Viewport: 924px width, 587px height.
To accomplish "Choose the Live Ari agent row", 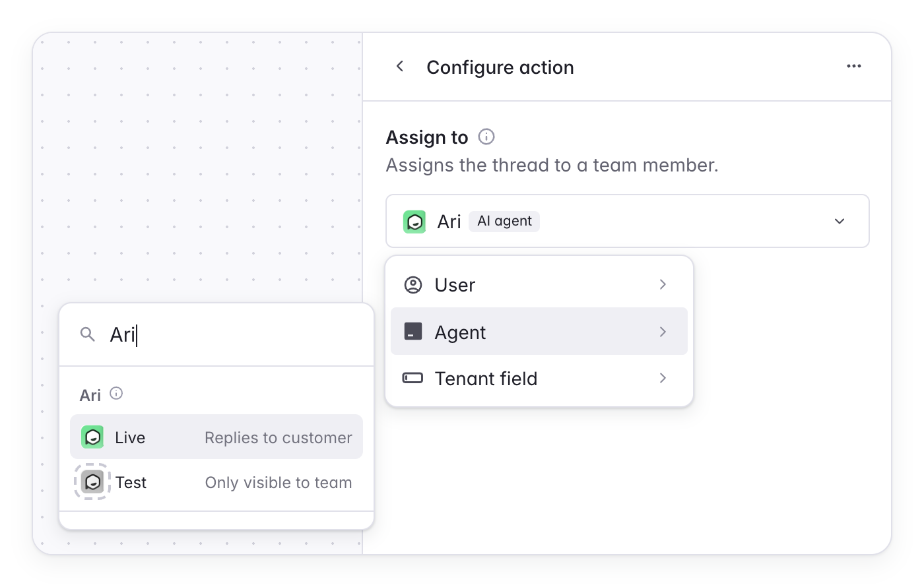I will coord(216,437).
